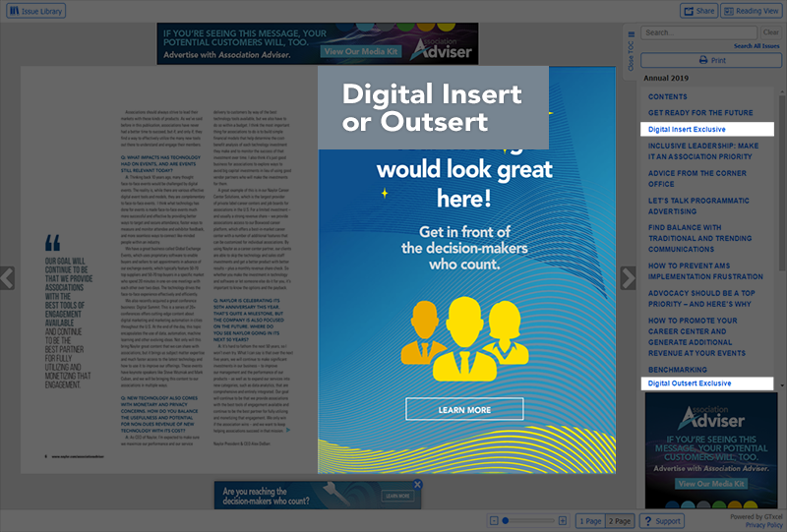Select 2 Page view mode
The height and width of the screenshot is (532, 787).
pos(620,521)
